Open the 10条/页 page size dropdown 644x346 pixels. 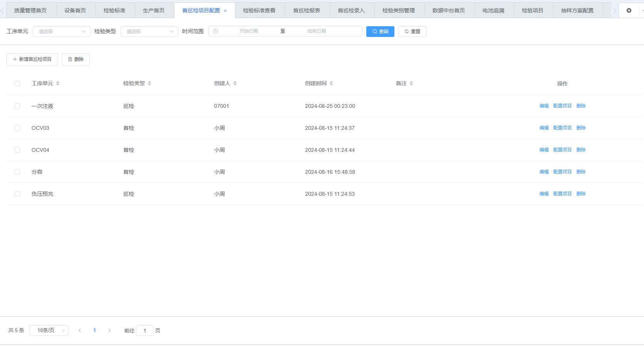pos(49,331)
